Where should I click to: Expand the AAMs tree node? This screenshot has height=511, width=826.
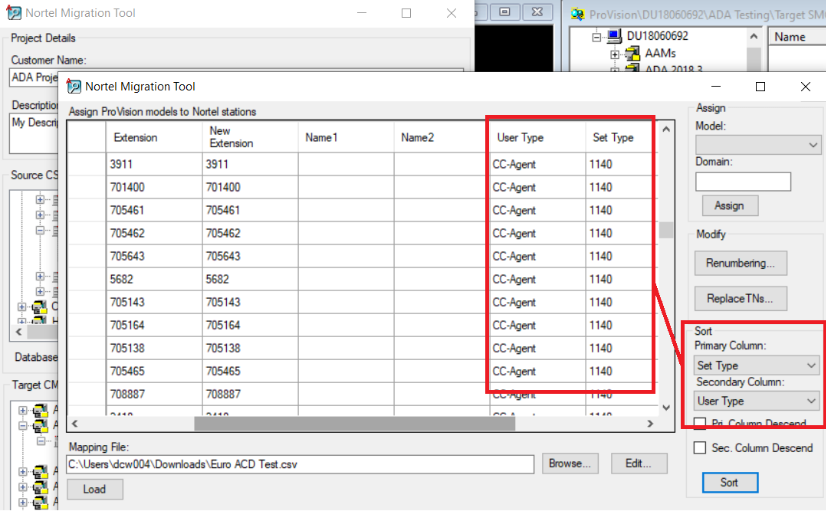tap(615, 54)
